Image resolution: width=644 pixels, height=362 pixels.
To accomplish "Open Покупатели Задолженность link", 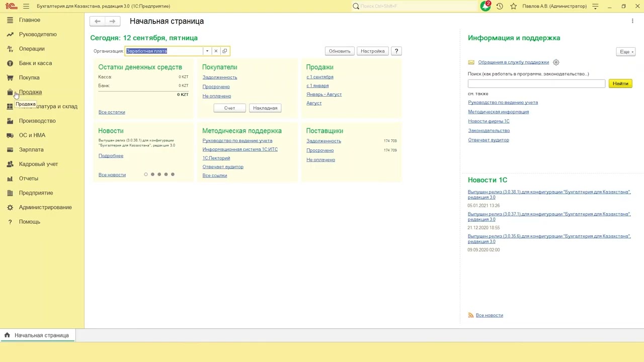I will tap(220, 77).
